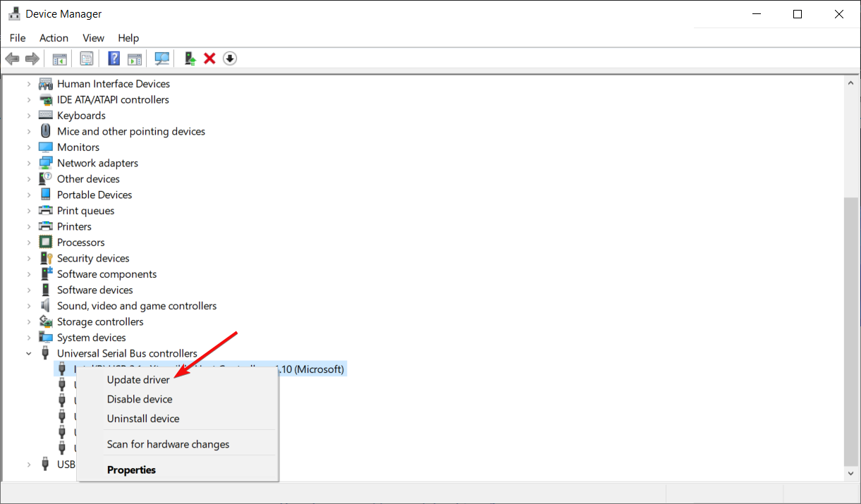The height and width of the screenshot is (504, 861).
Task: Click the blue Help question mark icon
Action: click(x=114, y=59)
